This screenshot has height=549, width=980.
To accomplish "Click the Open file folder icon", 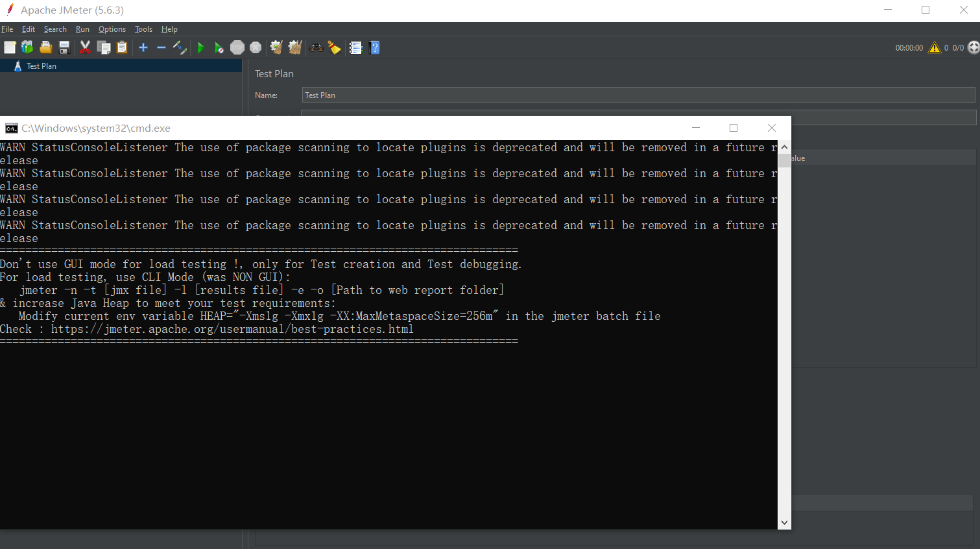I will click(45, 47).
